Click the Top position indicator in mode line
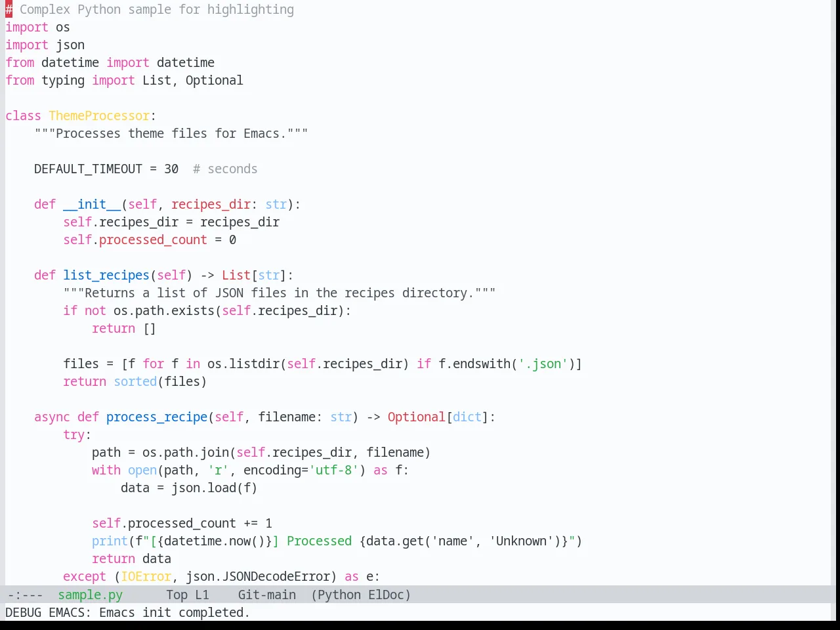The width and height of the screenshot is (840, 630). tap(177, 595)
